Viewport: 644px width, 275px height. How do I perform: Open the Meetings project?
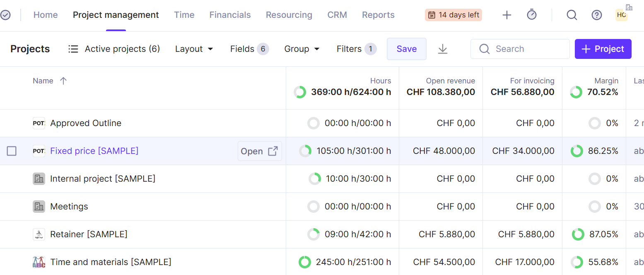[x=69, y=207]
